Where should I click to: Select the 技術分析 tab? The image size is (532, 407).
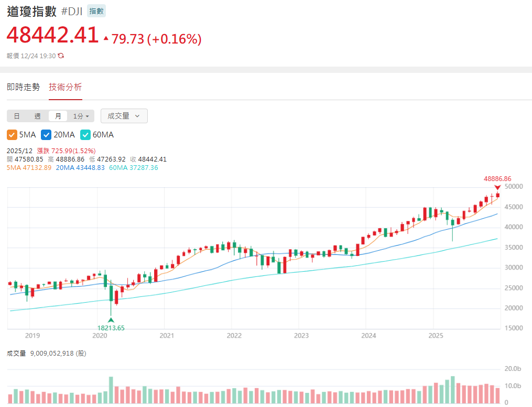point(66,87)
